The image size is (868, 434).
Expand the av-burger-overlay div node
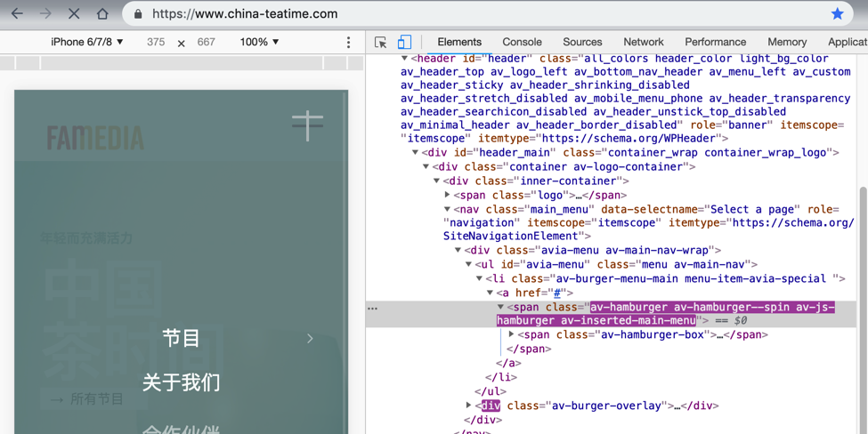[x=469, y=406]
